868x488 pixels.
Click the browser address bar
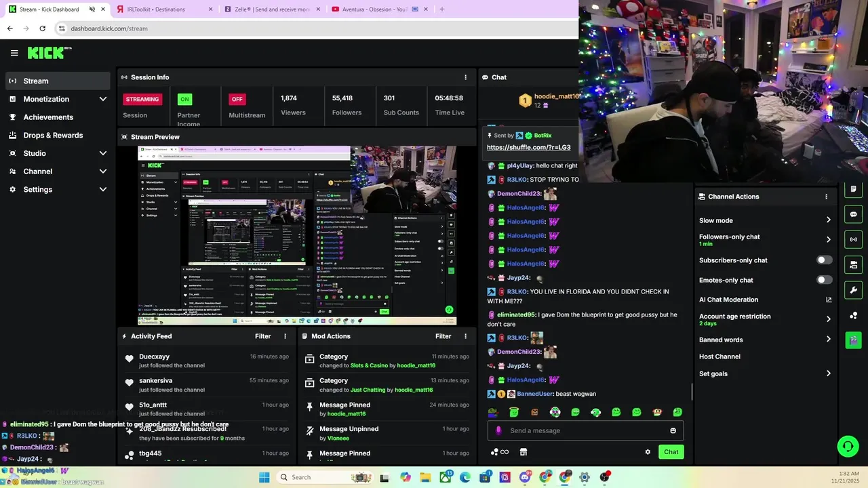(315, 28)
